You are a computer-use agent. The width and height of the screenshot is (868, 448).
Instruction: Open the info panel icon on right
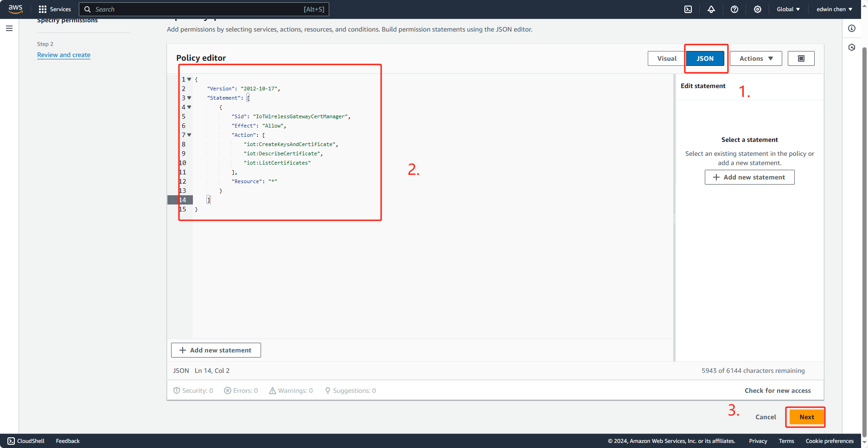(852, 28)
